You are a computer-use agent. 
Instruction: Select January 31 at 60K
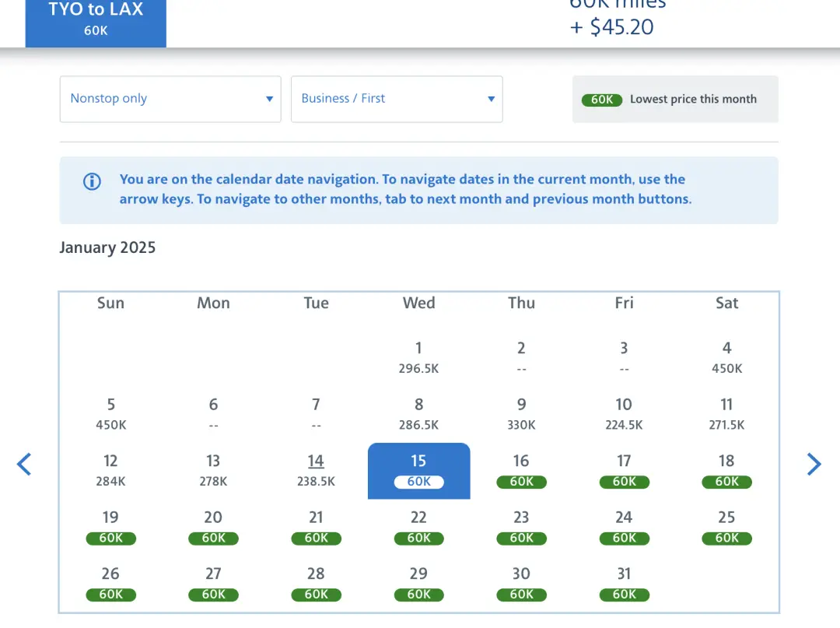click(624, 583)
